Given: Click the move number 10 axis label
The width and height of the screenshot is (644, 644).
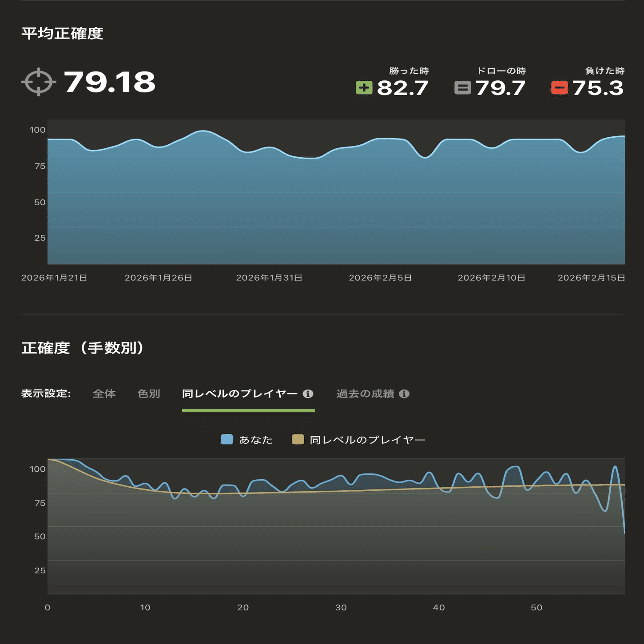Looking at the screenshot, I should (x=145, y=608).
